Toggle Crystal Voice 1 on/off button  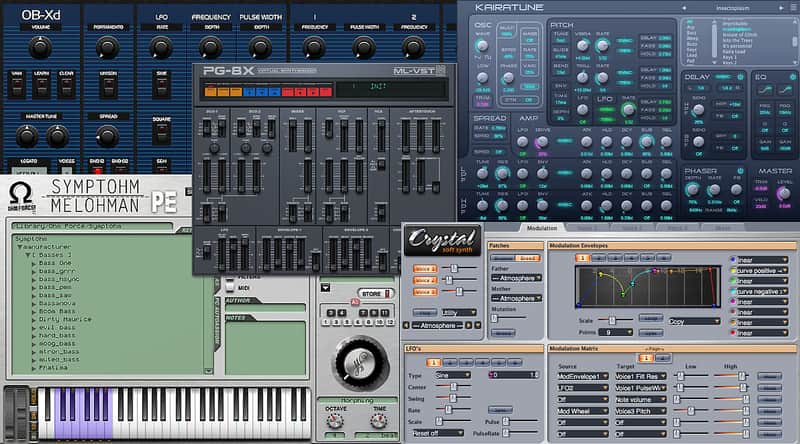(x=424, y=268)
